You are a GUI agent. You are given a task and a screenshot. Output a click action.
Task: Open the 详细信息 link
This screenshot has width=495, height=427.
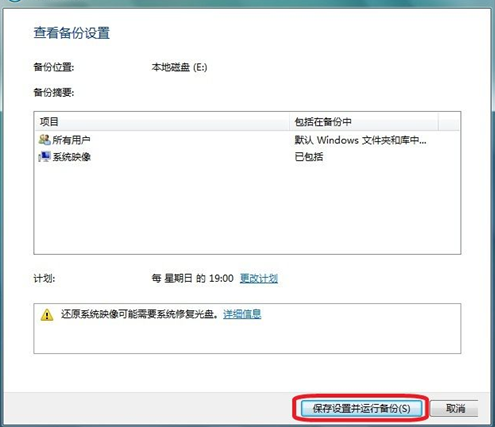(242, 314)
